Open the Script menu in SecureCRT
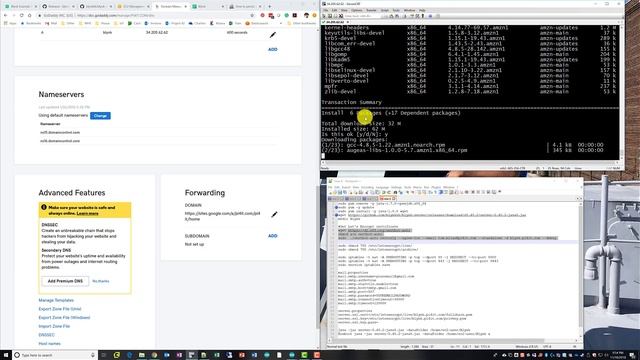The width and height of the screenshot is (640, 360). point(384,10)
